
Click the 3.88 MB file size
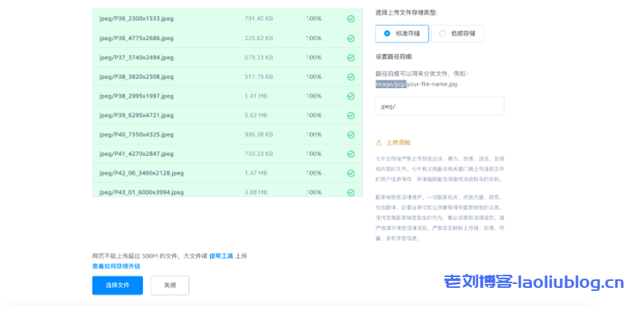(256, 192)
